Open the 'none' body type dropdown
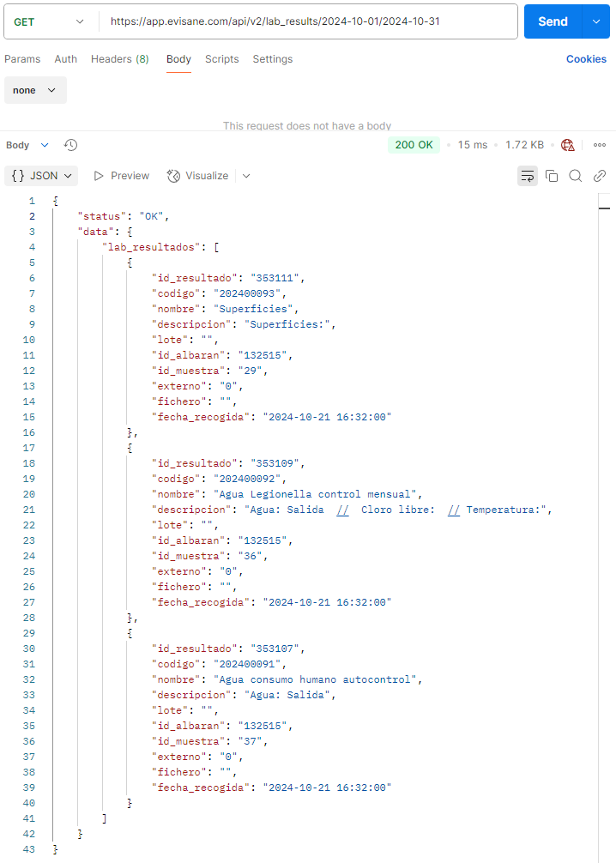This screenshot has width=616, height=863. (x=35, y=90)
